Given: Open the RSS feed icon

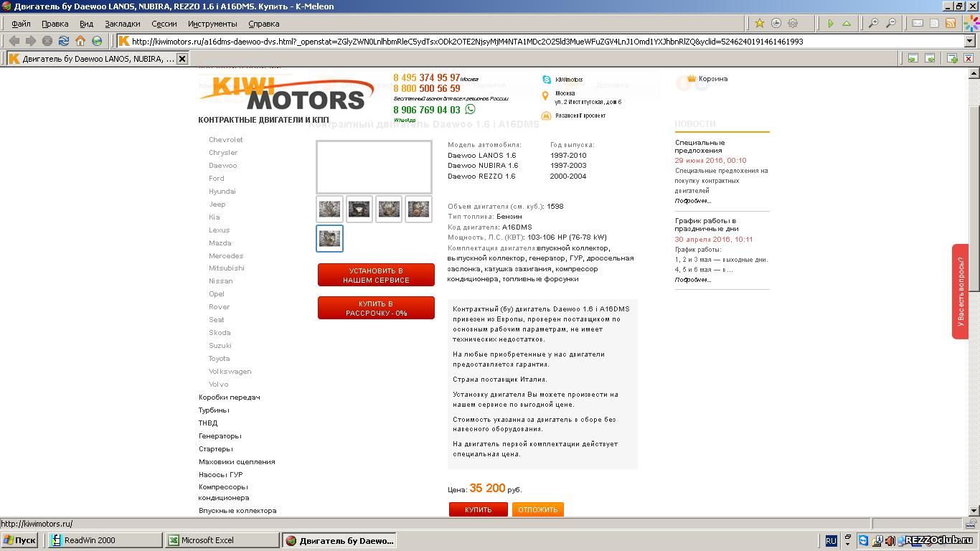Looking at the screenshot, I should coord(951,24).
